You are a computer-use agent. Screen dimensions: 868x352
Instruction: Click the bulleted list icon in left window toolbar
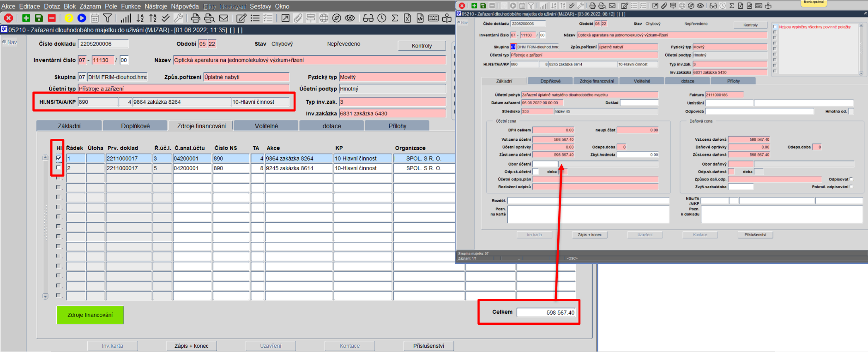pyautogui.click(x=255, y=18)
